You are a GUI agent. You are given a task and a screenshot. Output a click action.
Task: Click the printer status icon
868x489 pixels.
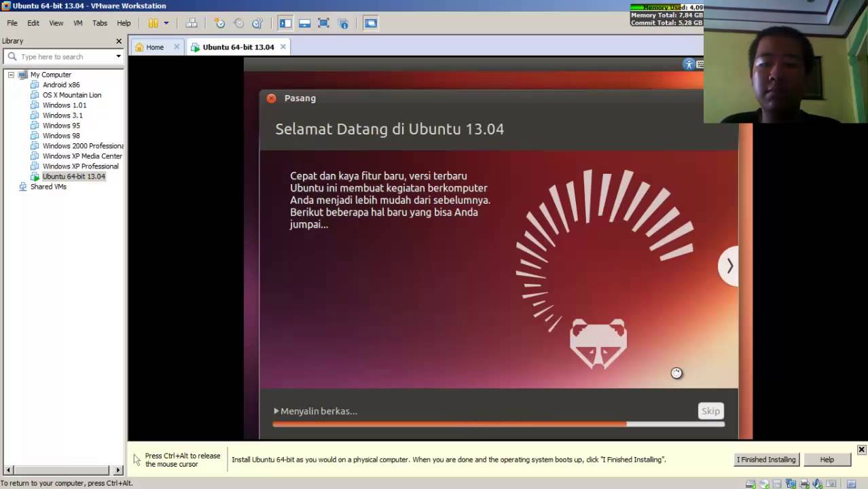coord(804,484)
